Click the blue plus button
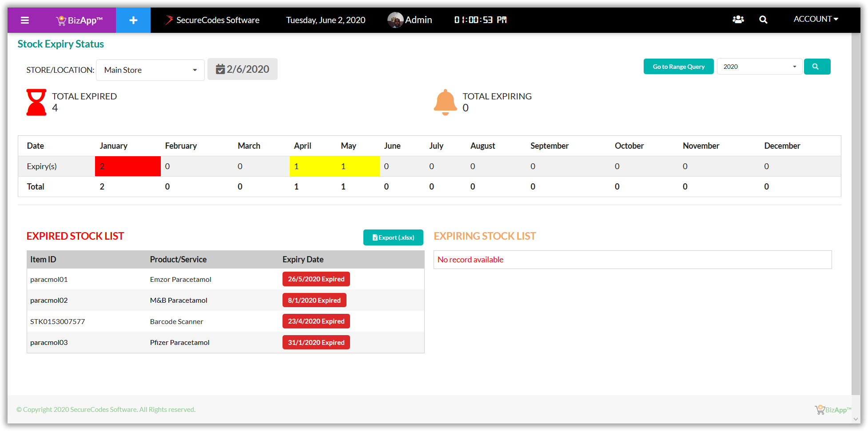Viewport: 868px width, 431px height. [x=133, y=20]
